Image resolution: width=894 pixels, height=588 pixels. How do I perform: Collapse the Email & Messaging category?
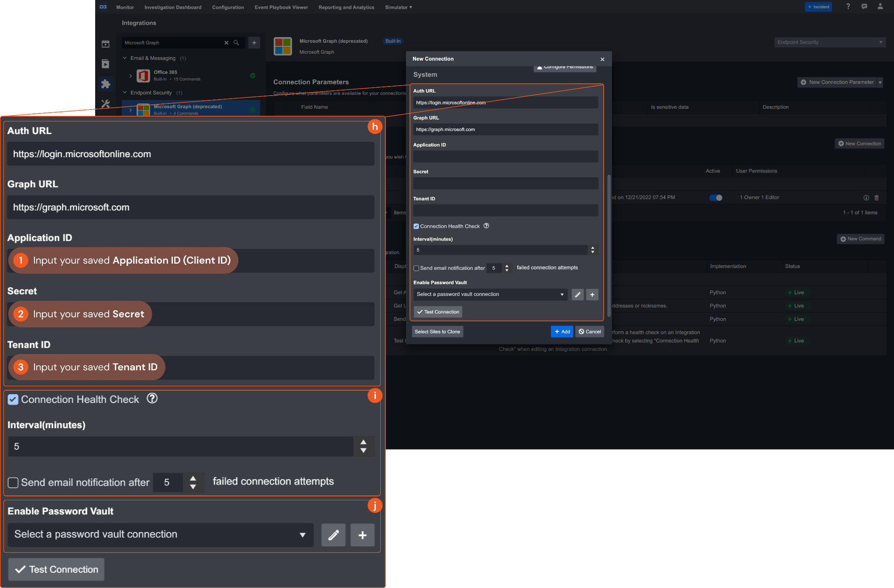pyautogui.click(x=125, y=58)
